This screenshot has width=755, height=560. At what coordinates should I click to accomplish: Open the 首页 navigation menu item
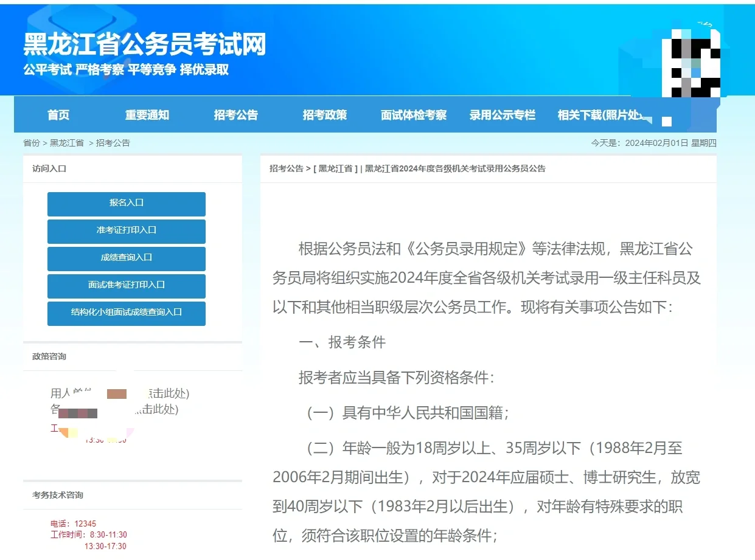58,114
